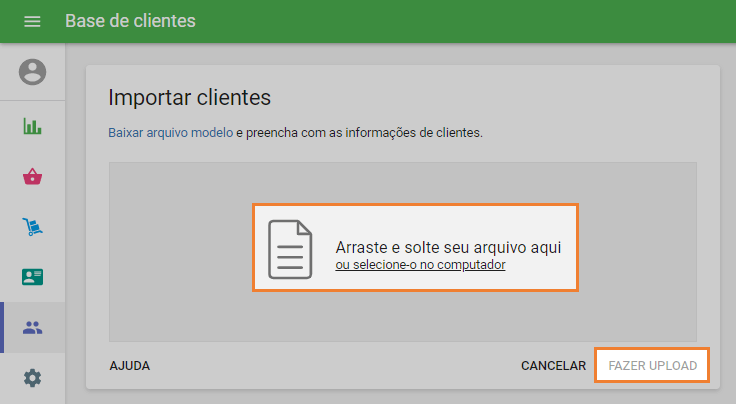Viewport: 736px width, 404px height.
Task: Click the preencha com as informações de clientes text
Action: pos(364,133)
